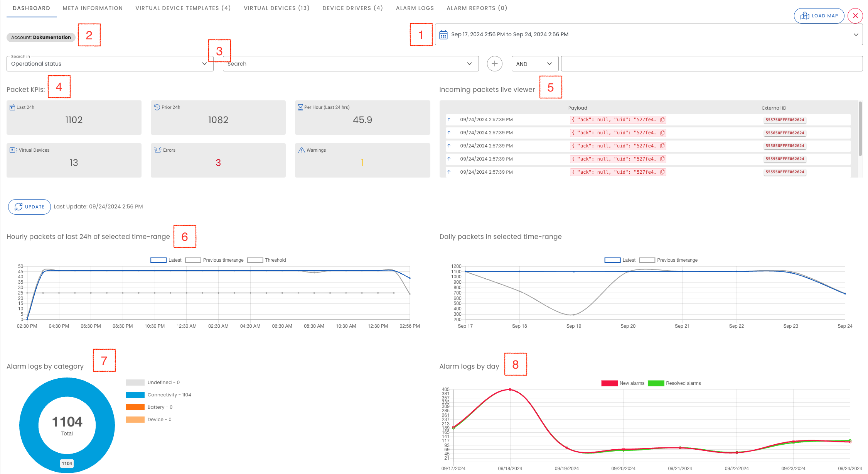Image resolution: width=868 pixels, height=474 pixels.
Task: Toggle the Threshold legend series
Action: coord(255,260)
